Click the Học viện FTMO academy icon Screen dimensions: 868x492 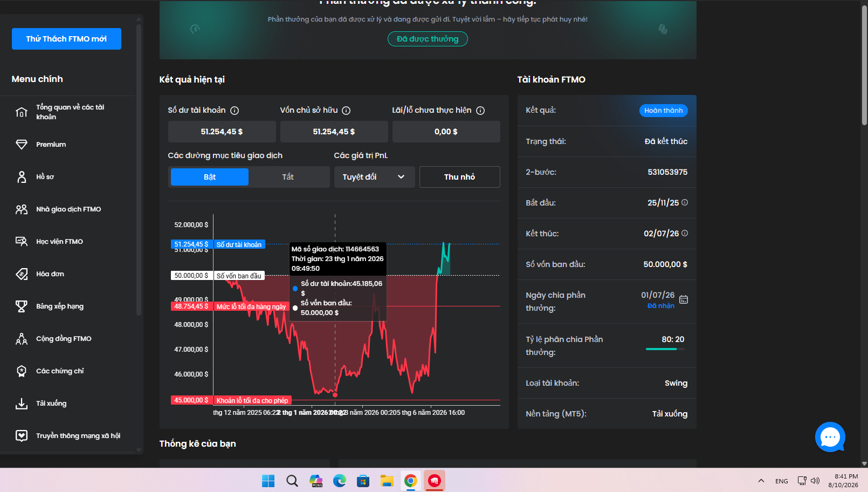[x=22, y=242]
